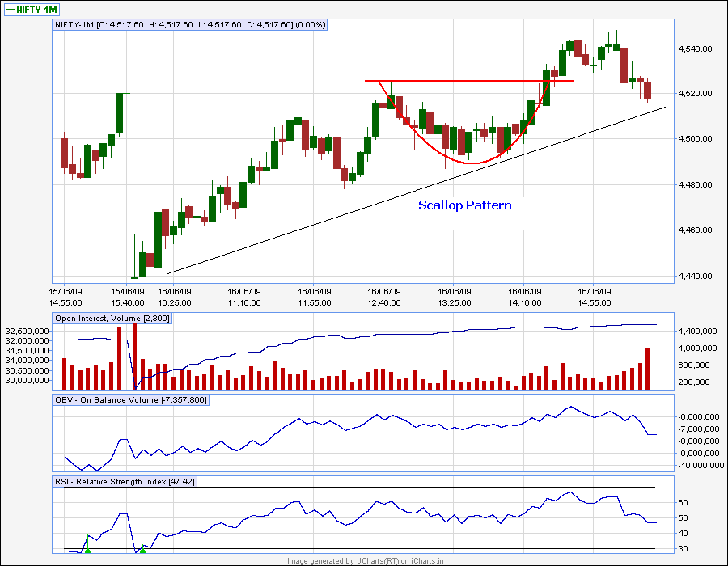The height and width of the screenshot is (566, 728).
Task: Click the 12:40:00 time axis label
Action: pyautogui.click(x=384, y=303)
